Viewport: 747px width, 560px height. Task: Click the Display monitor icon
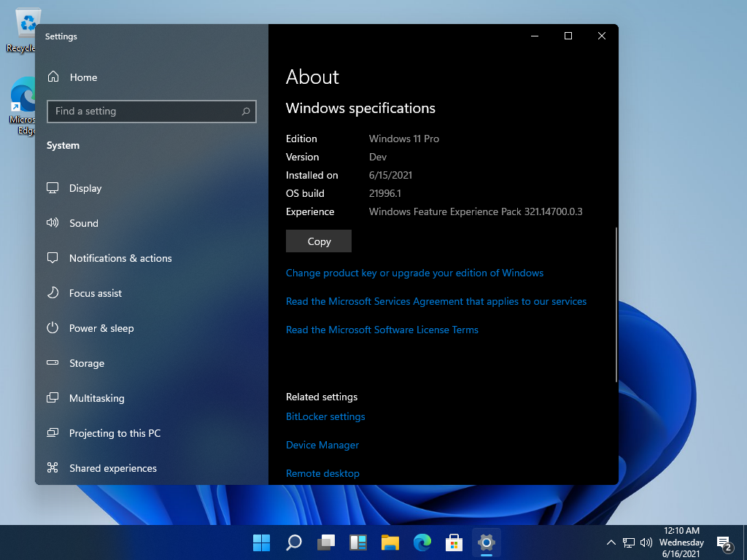[x=53, y=187]
